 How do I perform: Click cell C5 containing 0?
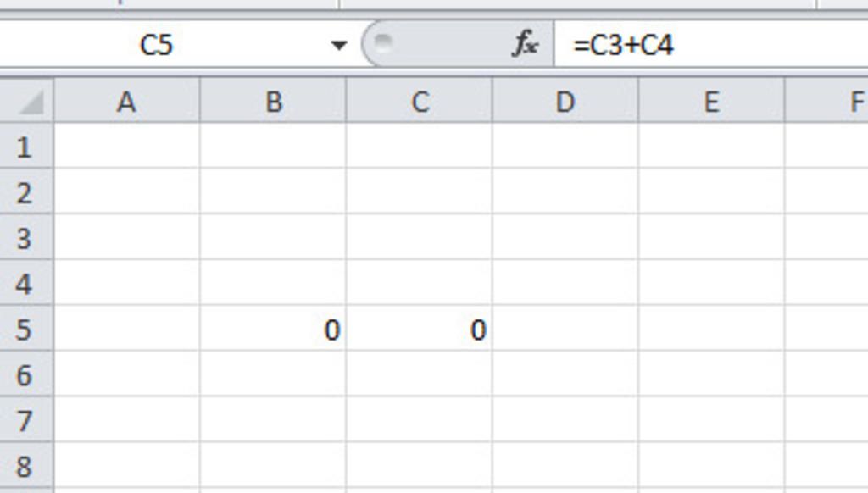[419, 330]
